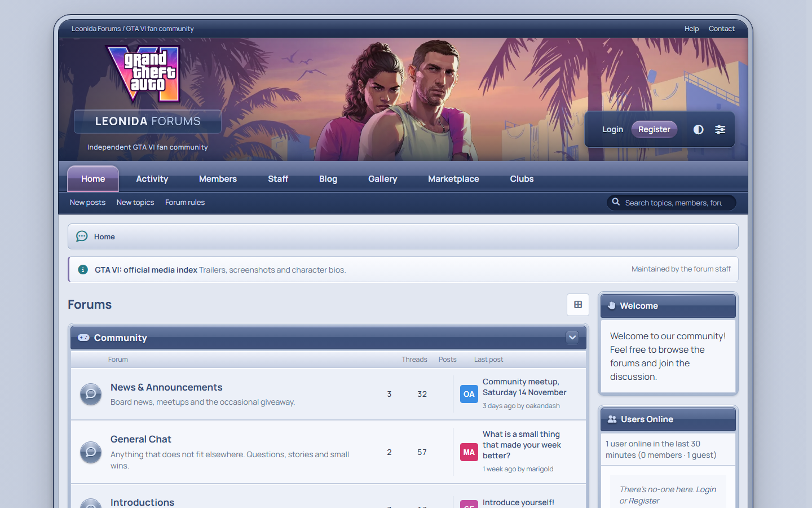Click the News & Announcements forum status icon
812x508 pixels.
[x=90, y=394]
